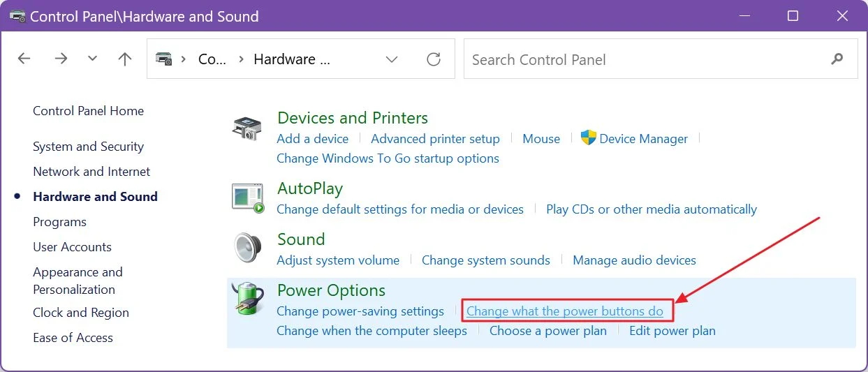Refresh the Control Panel view
Screen dimensions: 868x372
tap(434, 59)
